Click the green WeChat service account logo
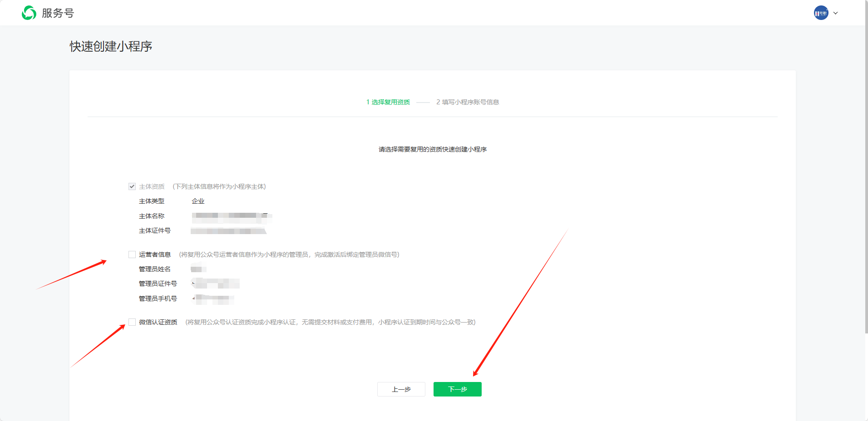 coord(29,13)
